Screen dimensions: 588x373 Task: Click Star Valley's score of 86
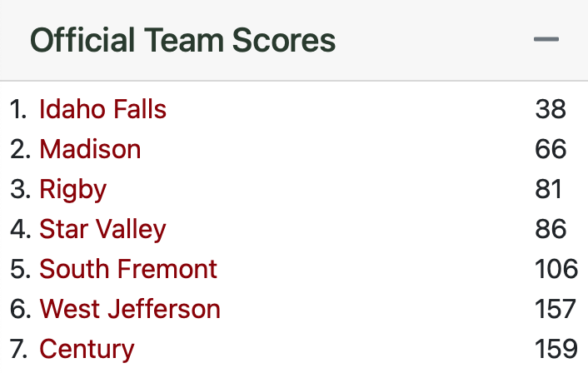(x=551, y=229)
